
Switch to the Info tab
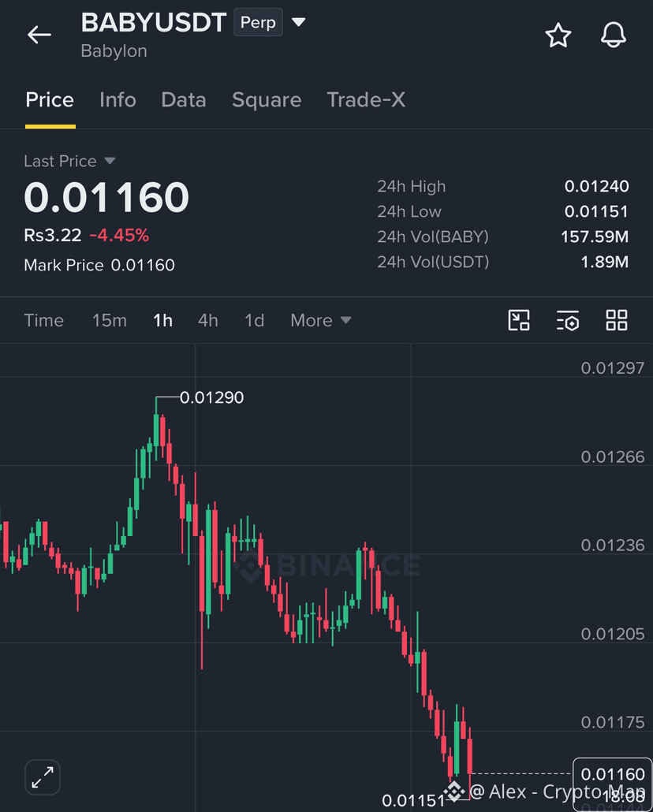click(118, 99)
